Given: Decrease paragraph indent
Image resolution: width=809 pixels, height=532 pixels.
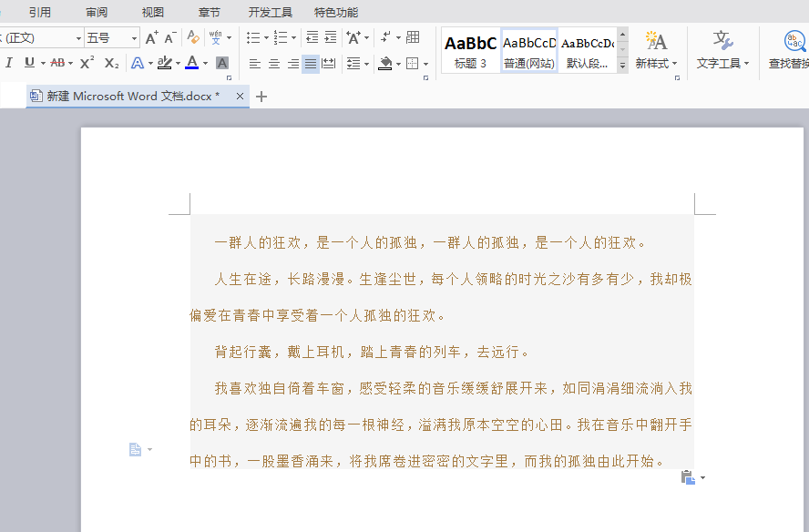Looking at the screenshot, I should point(312,37).
